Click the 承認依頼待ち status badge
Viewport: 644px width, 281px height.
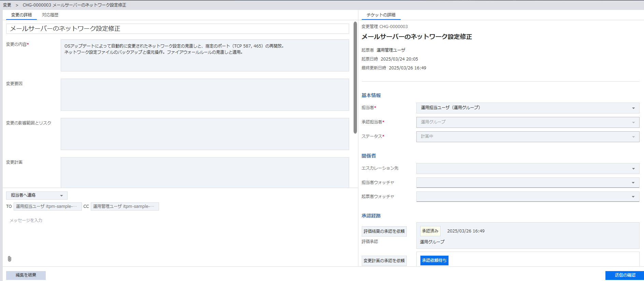434,260
